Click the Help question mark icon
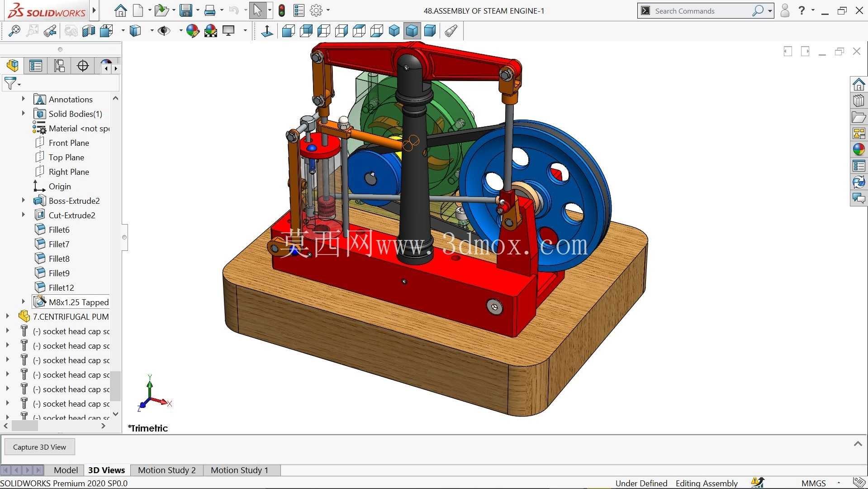The height and width of the screenshot is (489, 868). pyautogui.click(x=802, y=10)
